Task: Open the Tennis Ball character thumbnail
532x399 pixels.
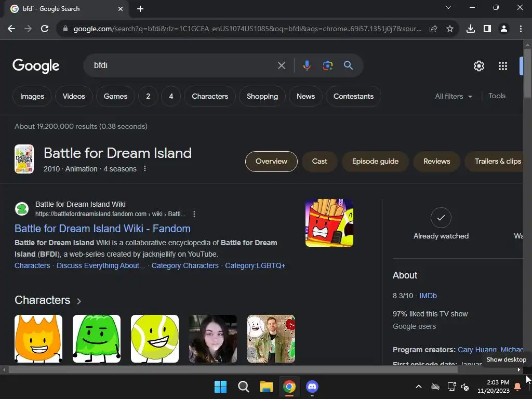Action: [x=155, y=339]
